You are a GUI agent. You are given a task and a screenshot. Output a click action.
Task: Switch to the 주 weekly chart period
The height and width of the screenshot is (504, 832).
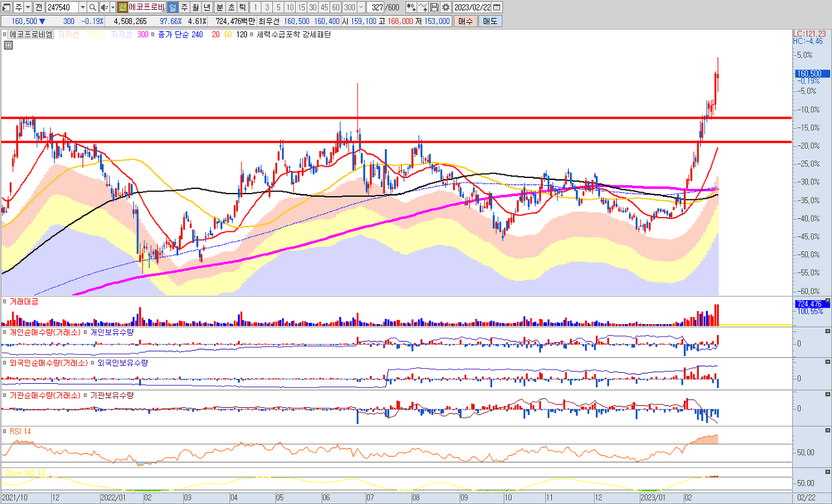tap(184, 7)
